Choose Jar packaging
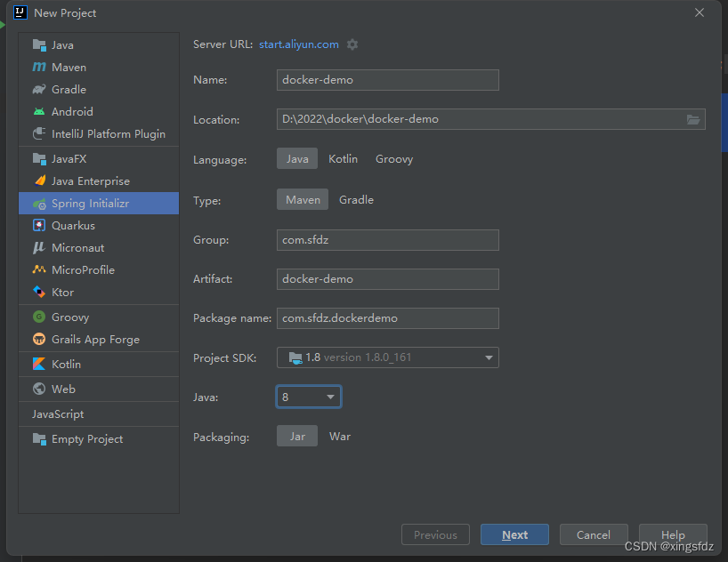 pos(297,437)
